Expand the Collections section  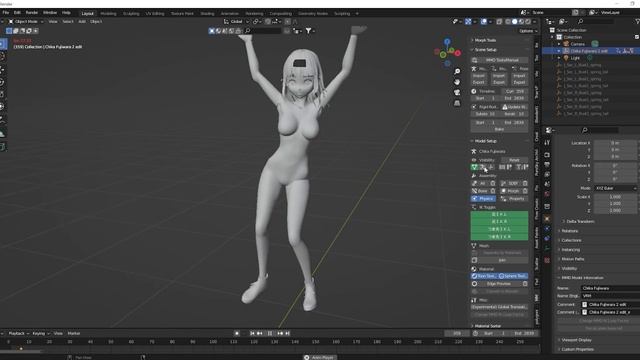click(x=571, y=240)
